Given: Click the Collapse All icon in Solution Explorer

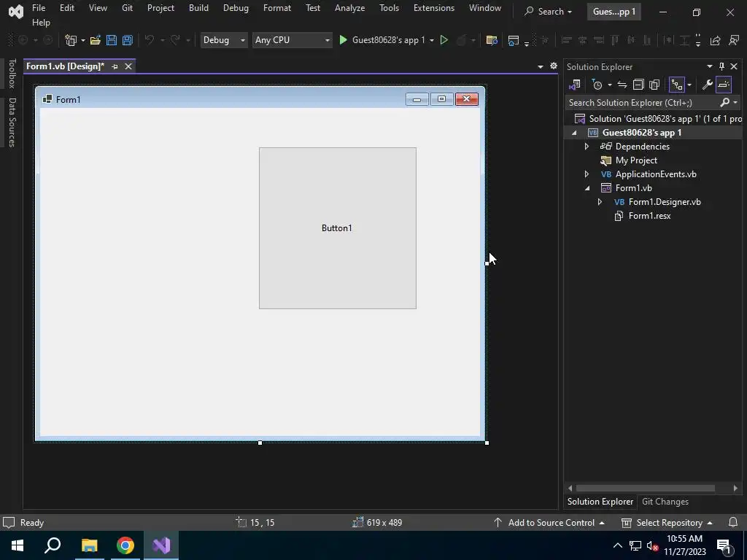Looking at the screenshot, I should (x=638, y=85).
